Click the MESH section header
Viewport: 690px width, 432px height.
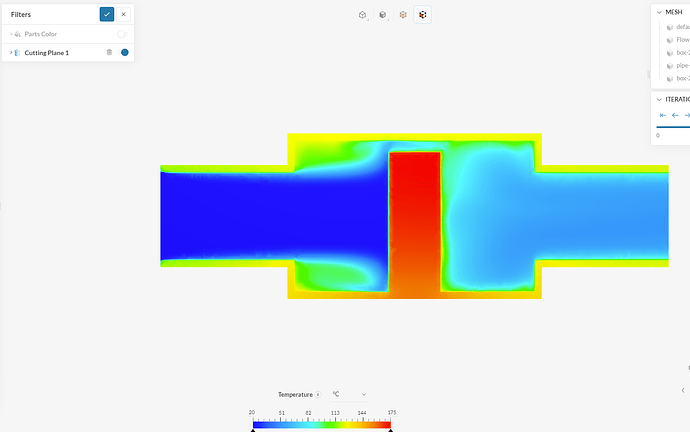[x=674, y=12]
